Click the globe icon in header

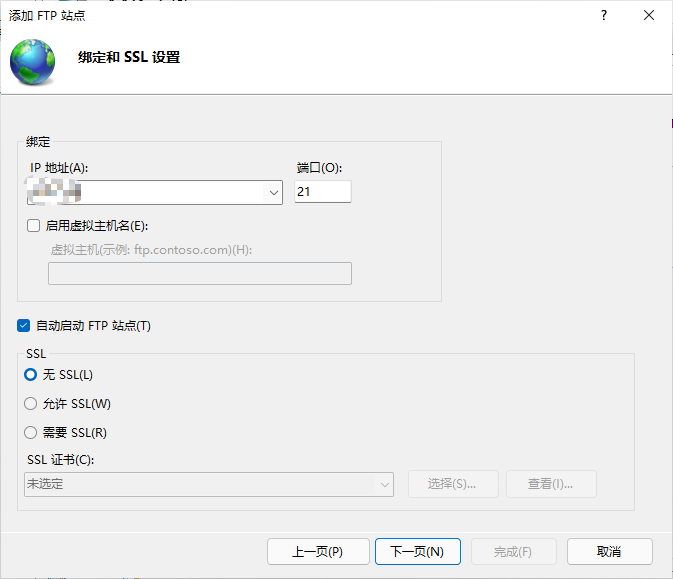(33, 61)
